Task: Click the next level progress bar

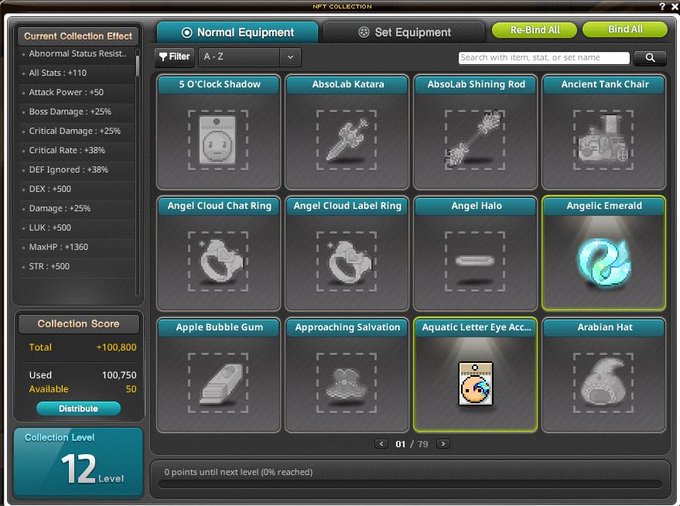Action: (x=410, y=484)
